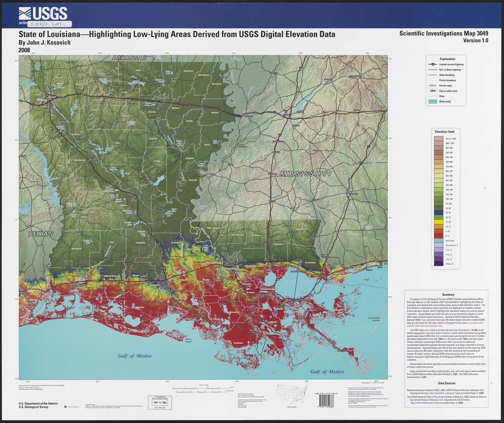Viewport: 504px width, 423px height.
Task: Select the Water body legend color swatch
Action: tap(433, 102)
